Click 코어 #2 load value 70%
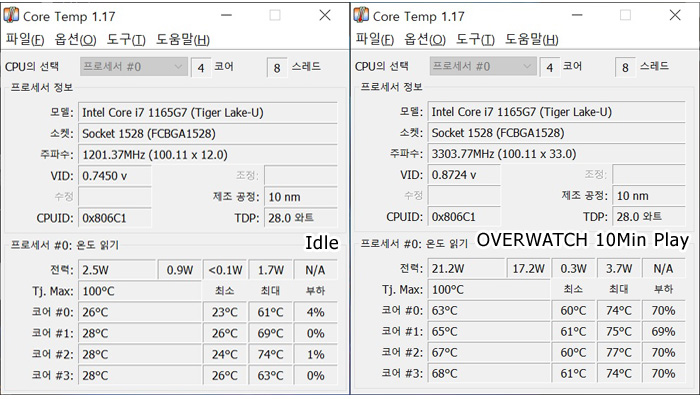700x399 pixels. (x=663, y=352)
